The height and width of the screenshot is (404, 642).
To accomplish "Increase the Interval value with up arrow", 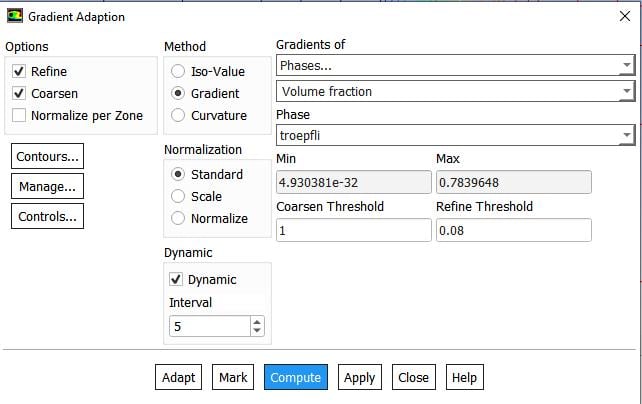I will [257, 322].
